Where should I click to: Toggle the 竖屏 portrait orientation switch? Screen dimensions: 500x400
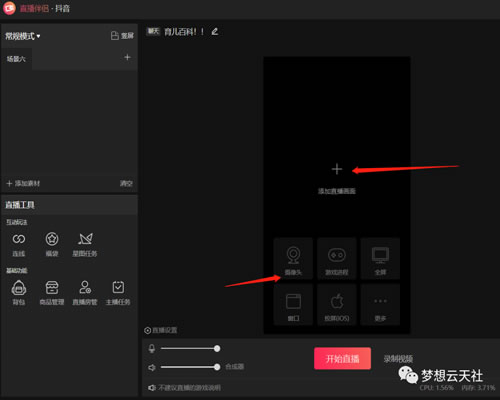coord(122,36)
